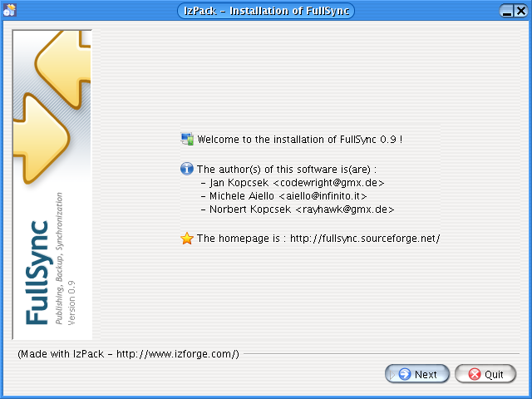
Task: Minimize the installer window
Action: point(507,11)
